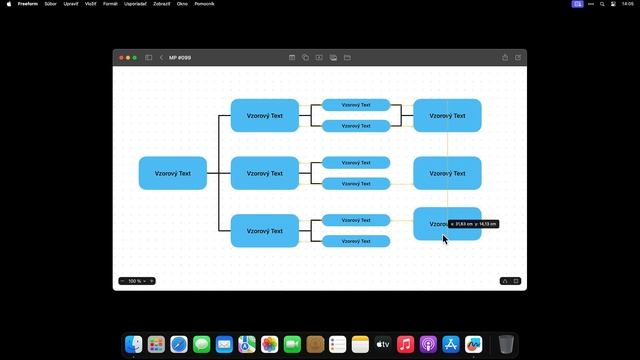Zoom in with the plus button
Screen dimensions: 640x360
coord(151,281)
